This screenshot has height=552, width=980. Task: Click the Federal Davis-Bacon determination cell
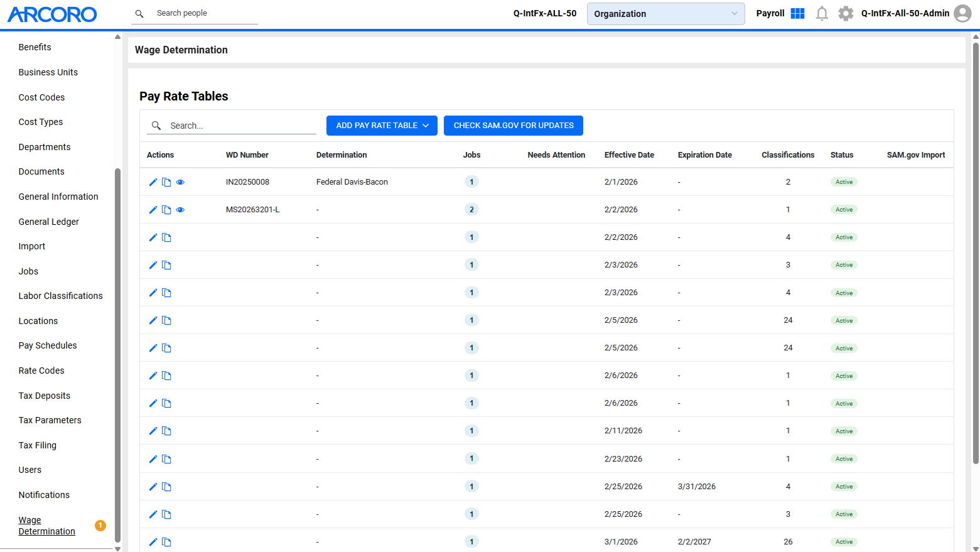click(352, 182)
